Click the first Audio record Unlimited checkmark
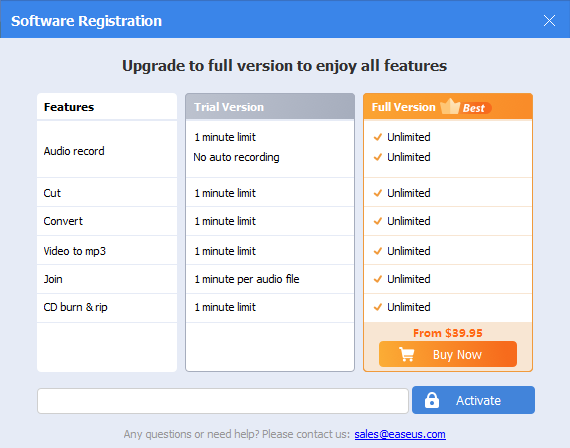 (x=378, y=137)
